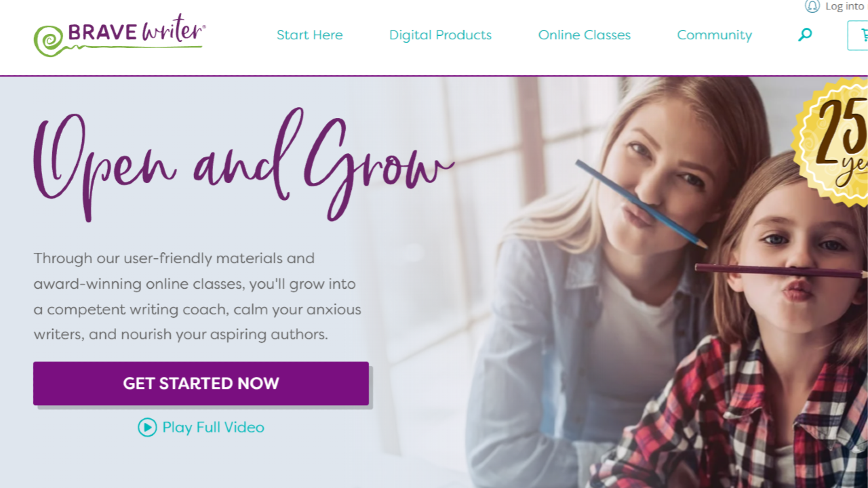Click the intro paragraph about writing coach
868x488 pixels.
tap(197, 296)
